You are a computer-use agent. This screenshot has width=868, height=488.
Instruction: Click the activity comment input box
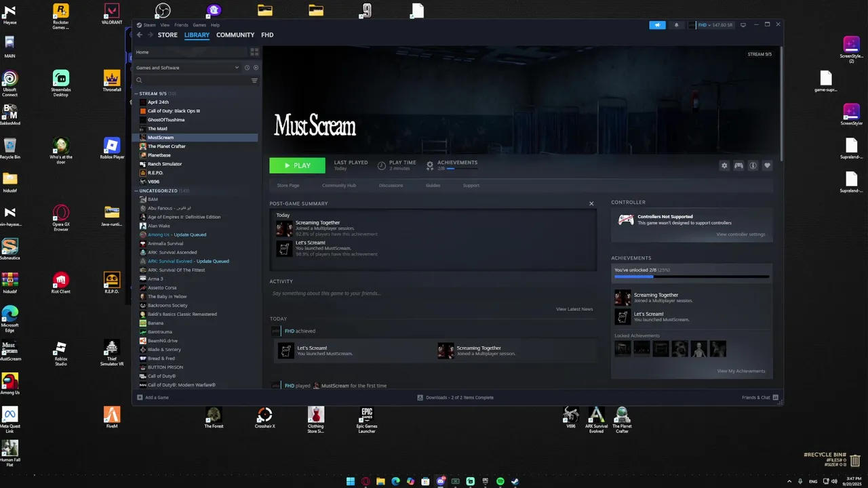pos(433,293)
